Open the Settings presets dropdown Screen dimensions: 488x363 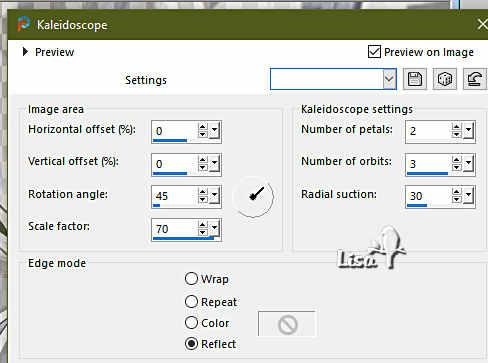click(389, 79)
